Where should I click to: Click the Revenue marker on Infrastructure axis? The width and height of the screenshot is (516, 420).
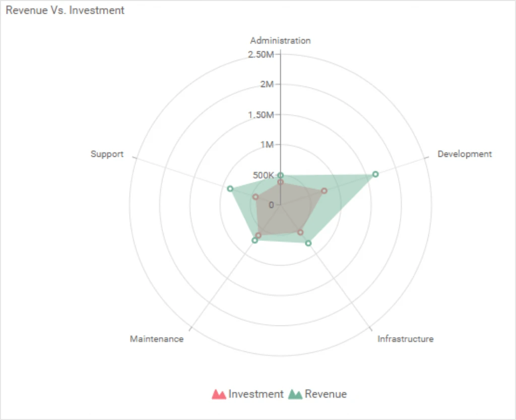(x=308, y=243)
